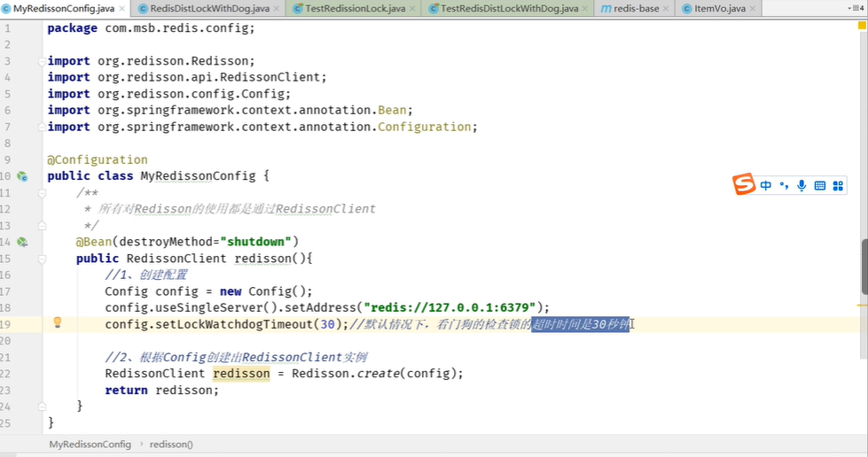This screenshot has width=868, height=457.
Task: Click the selected comment text '超时时间是30秒钟'
Action: pos(580,324)
